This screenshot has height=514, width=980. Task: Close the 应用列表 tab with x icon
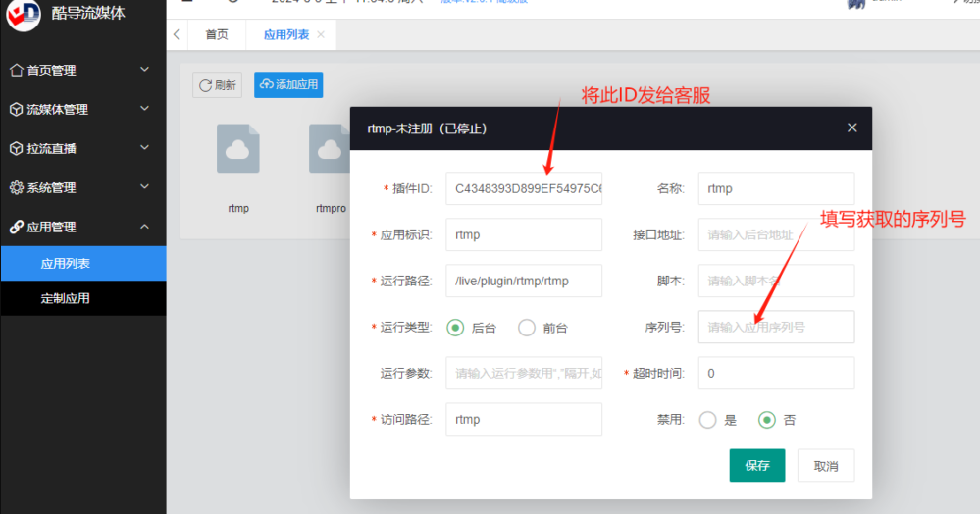click(x=321, y=34)
